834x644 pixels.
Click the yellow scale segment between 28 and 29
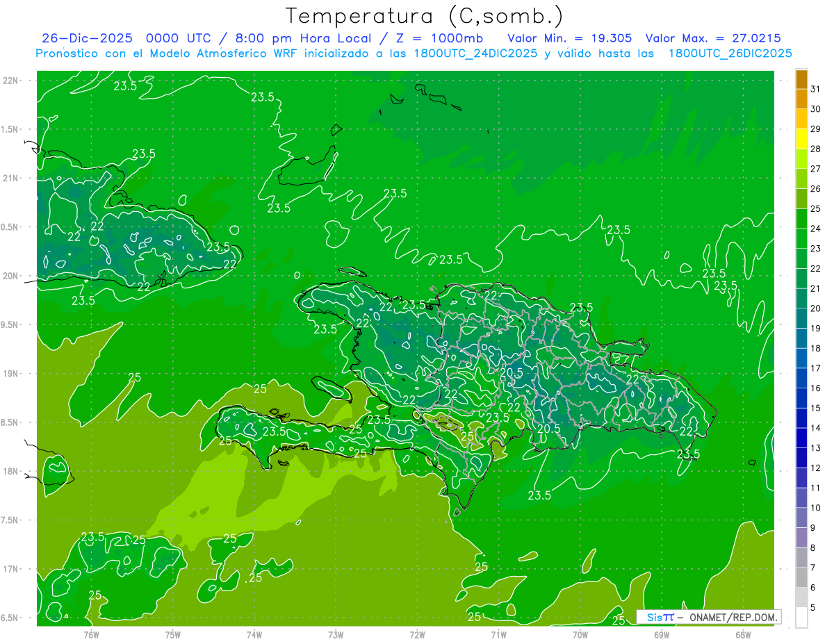click(801, 139)
